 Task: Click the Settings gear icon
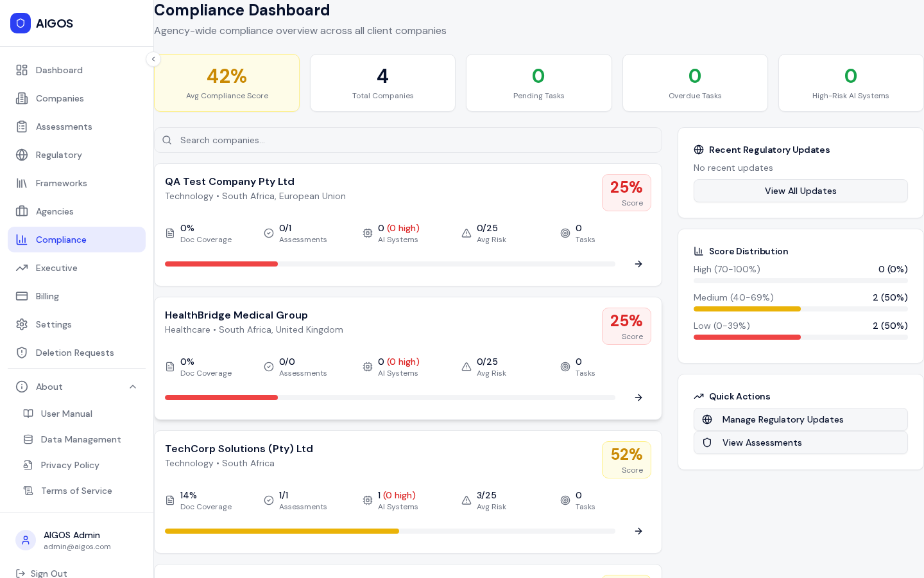click(22, 324)
